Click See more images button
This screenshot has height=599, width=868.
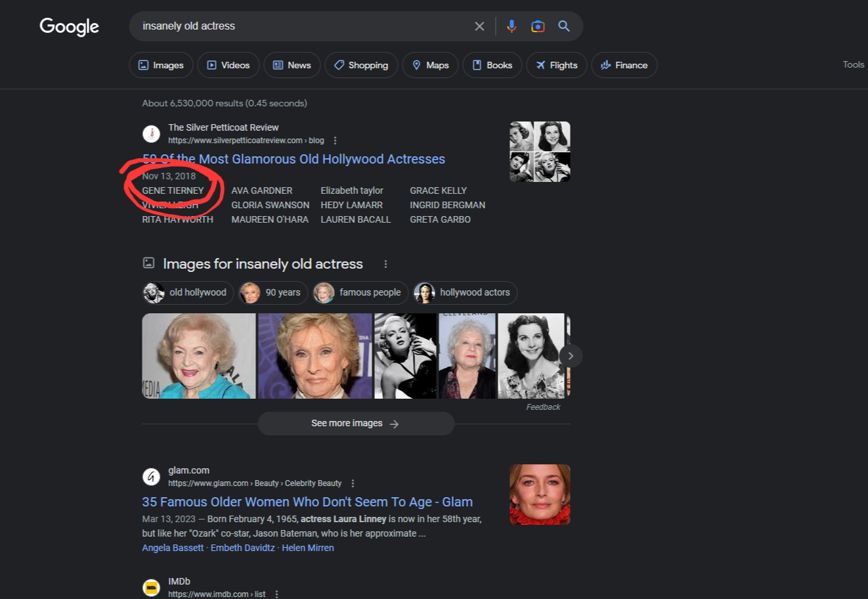click(356, 424)
